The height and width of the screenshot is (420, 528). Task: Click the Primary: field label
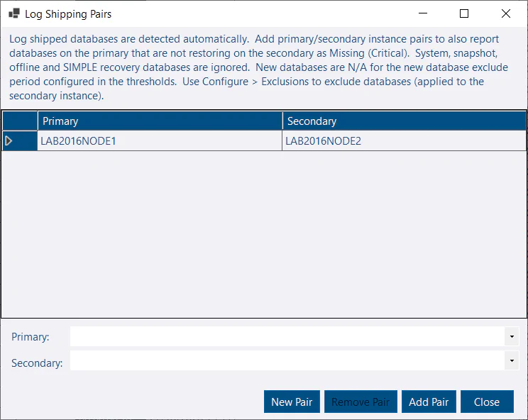(x=31, y=337)
